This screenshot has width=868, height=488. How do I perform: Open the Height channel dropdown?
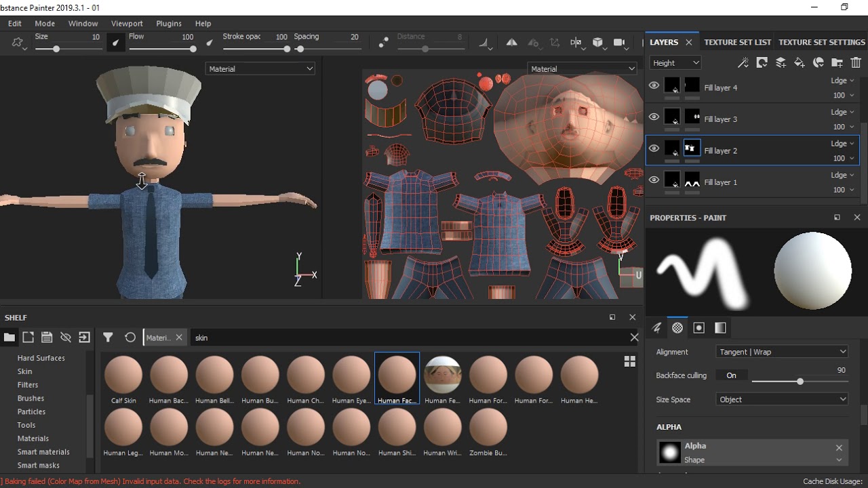pyautogui.click(x=675, y=63)
